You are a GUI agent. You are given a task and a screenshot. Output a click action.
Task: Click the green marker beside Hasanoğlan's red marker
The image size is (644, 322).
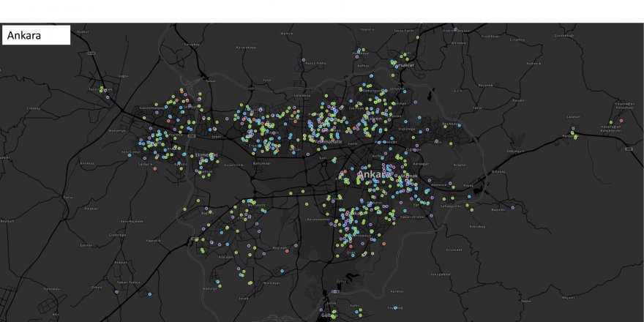[611, 123]
